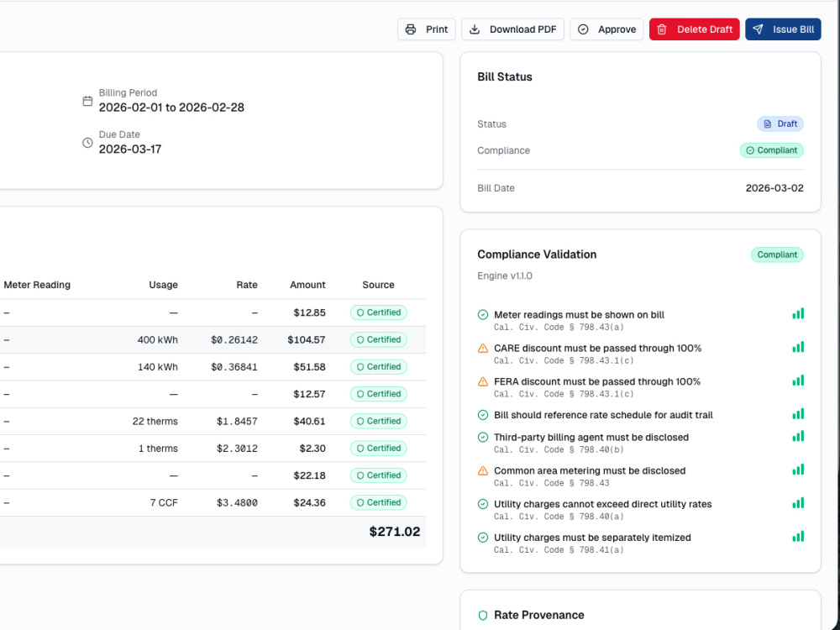Image resolution: width=840 pixels, height=630 pixels.
Task: Click the 140 kWh usage cell
Action: pyautogui.click(x=158, y=367)
